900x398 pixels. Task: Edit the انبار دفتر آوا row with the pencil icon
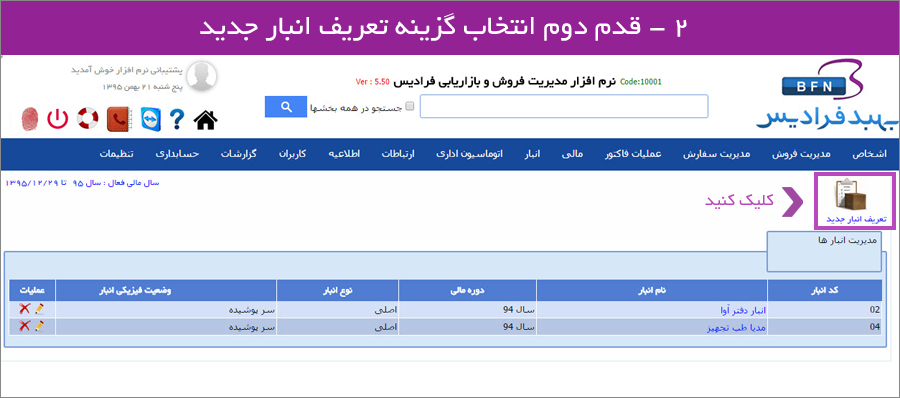click(39, 309)
